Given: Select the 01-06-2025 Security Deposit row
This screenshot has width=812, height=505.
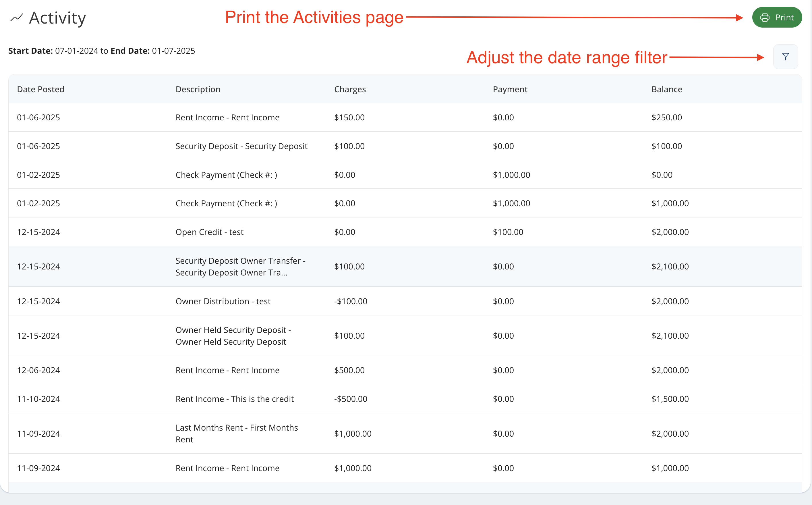Looking at the screenshot, I should point(241,146).
